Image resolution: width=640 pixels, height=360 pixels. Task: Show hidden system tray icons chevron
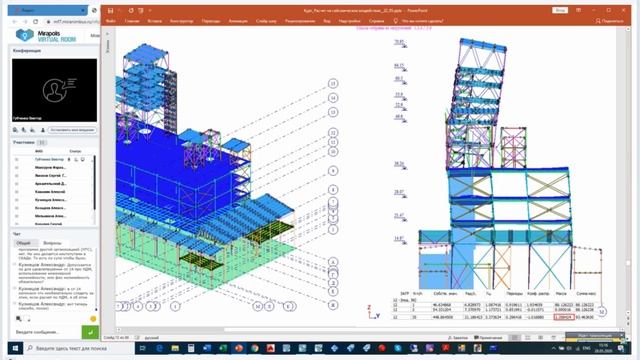553,348
